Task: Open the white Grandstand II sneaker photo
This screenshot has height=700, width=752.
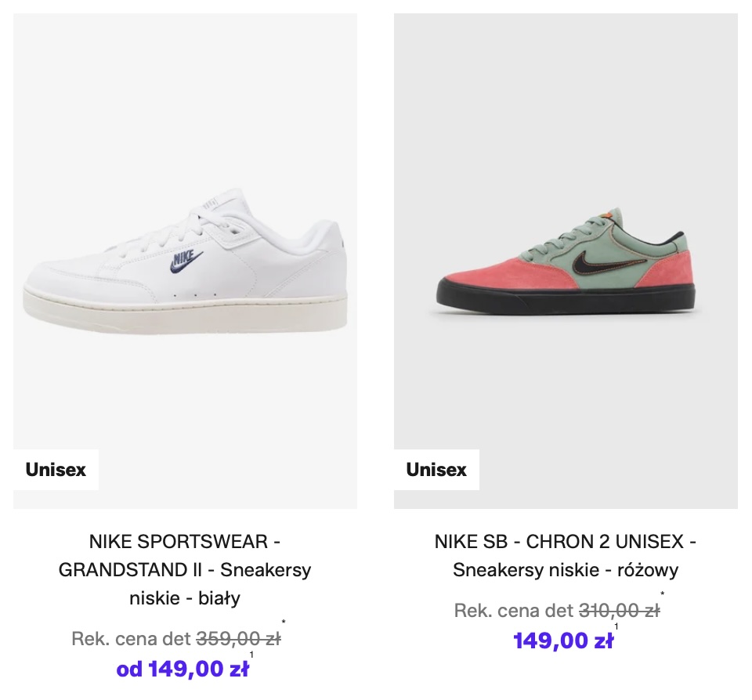Action: coord(185,258)
